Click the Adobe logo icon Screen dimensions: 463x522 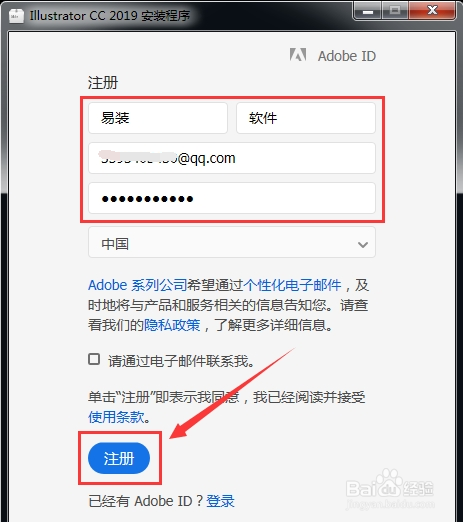point(298,55)
